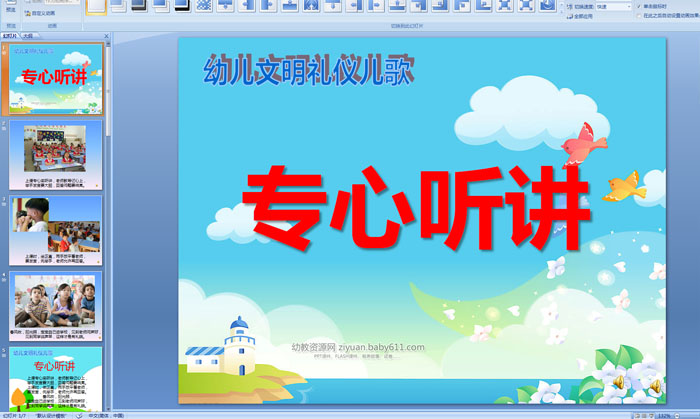Image resolution: width=700 pixels, height=419 pixels.
Task: Click the spell check status icon
Action: pos(79,415)
